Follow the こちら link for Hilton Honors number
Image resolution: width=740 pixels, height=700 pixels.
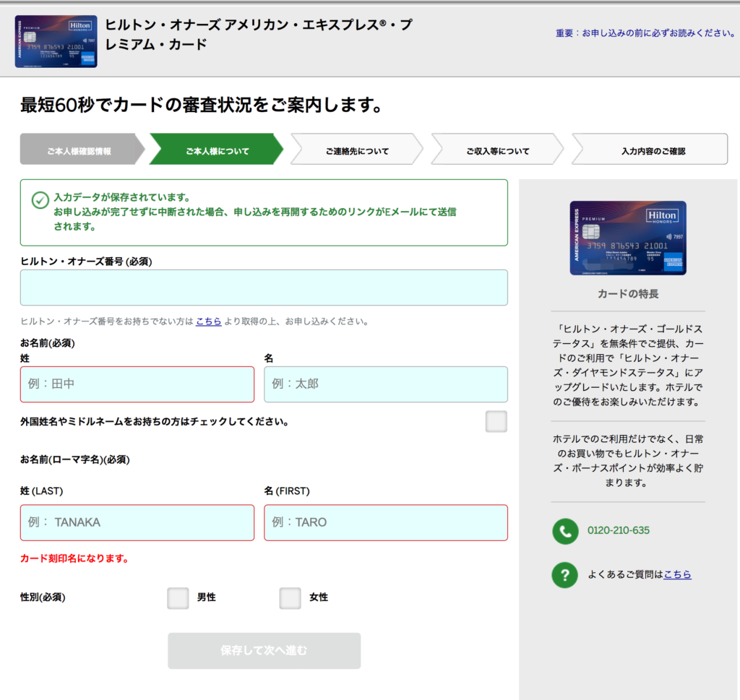[x=209, y=321]
